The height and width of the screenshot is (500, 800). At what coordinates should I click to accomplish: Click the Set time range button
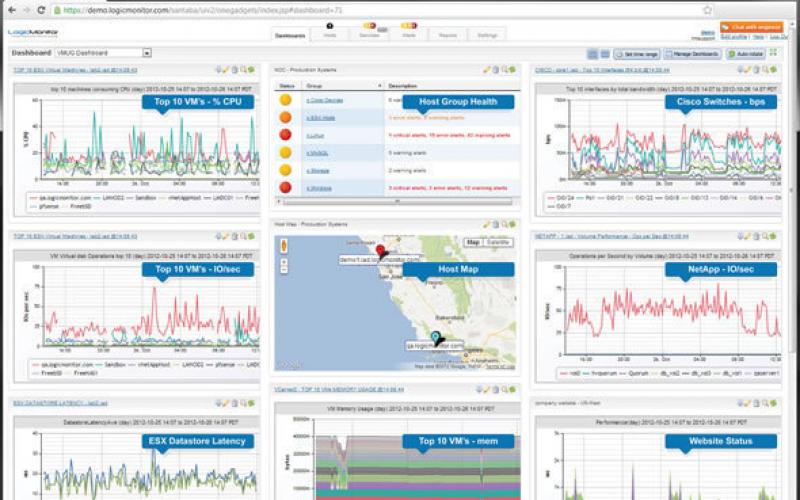[x=636, y=53]
